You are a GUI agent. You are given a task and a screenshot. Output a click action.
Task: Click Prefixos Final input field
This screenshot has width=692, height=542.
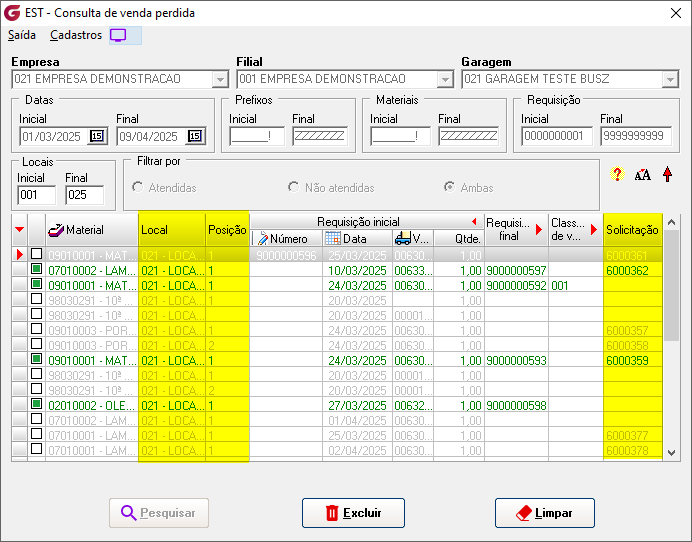(320, 136)
